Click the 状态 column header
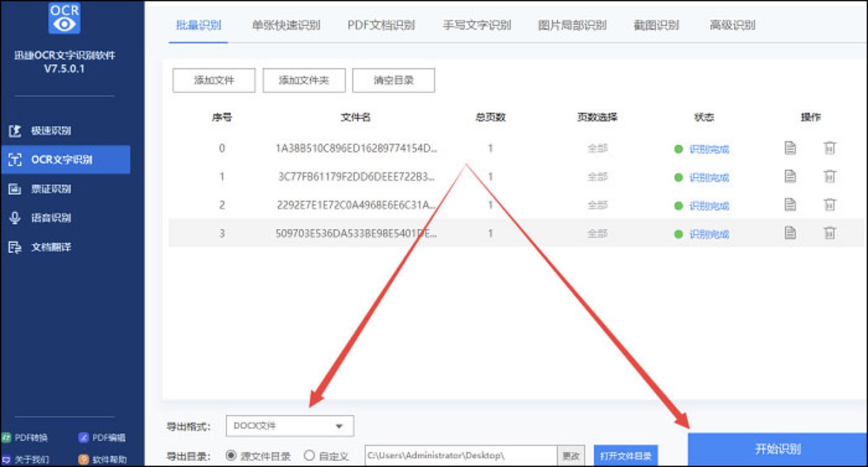Screen dimensions: 868x467 [x=704, y=118]
